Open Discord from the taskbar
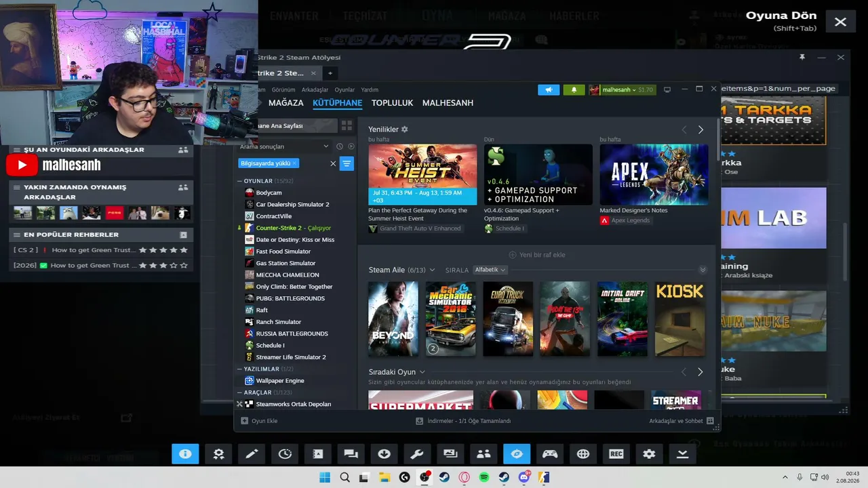 pos(524,477)
